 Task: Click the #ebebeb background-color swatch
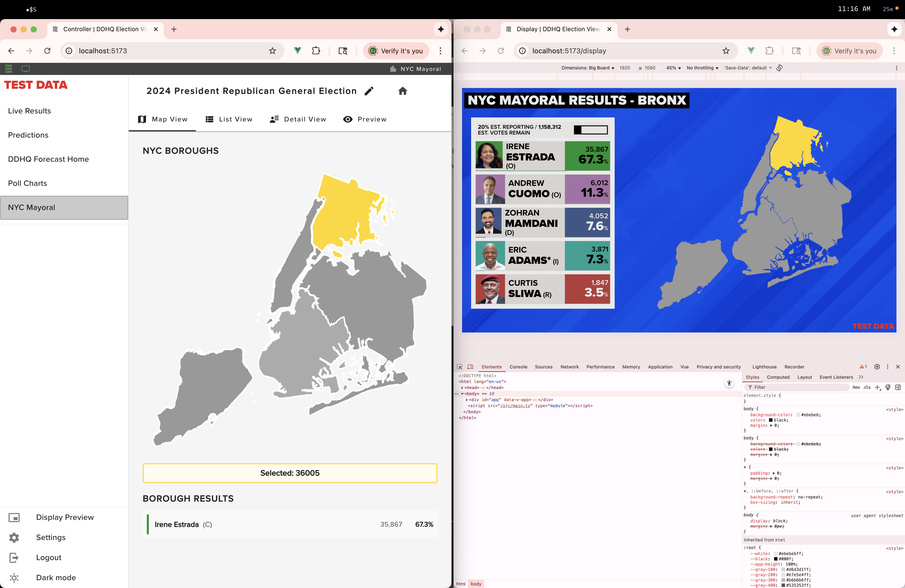798,415
